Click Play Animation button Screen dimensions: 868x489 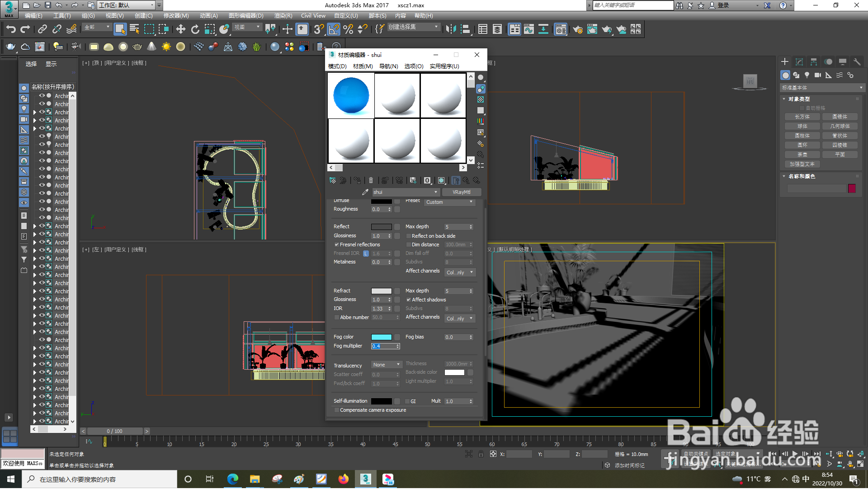[x=795, y=454]
